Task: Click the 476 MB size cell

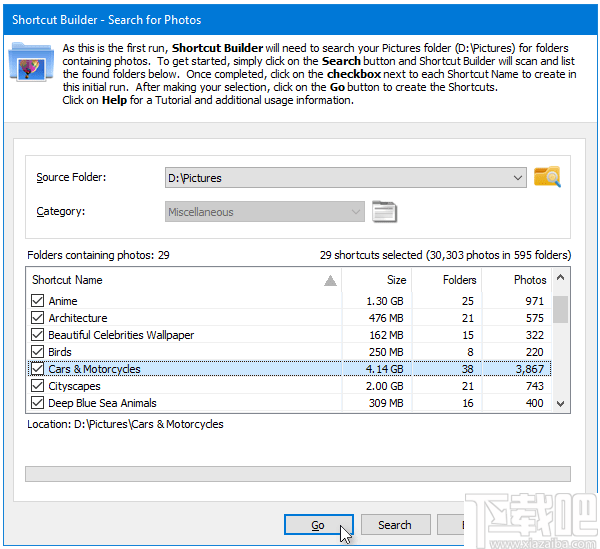Action: 386,318
